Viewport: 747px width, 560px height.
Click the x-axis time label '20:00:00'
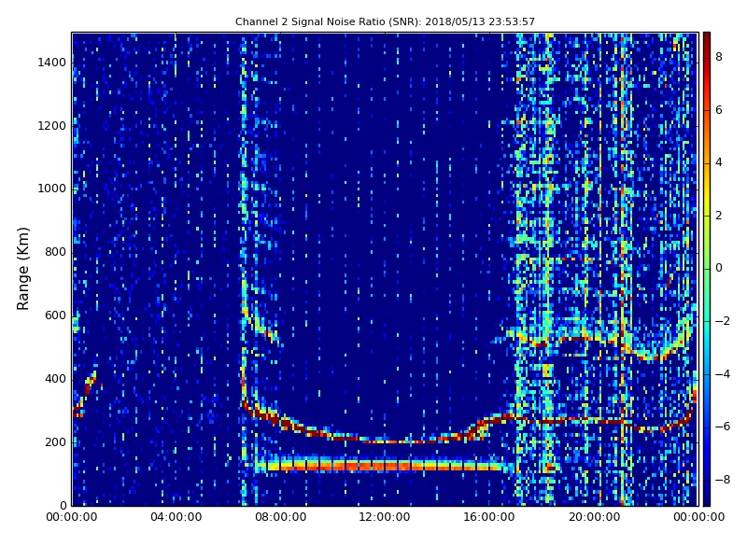click(594, 517)
